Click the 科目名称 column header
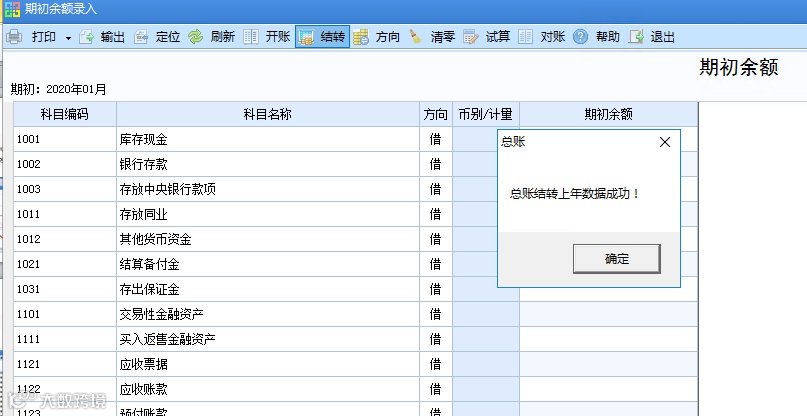807x416 pixels. [x=268, y=114]
